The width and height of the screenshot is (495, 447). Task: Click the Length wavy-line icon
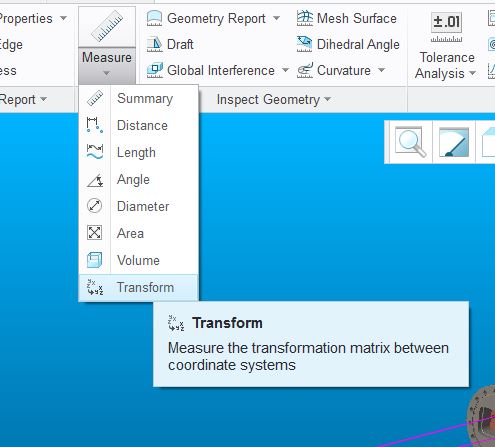(95, 152)
